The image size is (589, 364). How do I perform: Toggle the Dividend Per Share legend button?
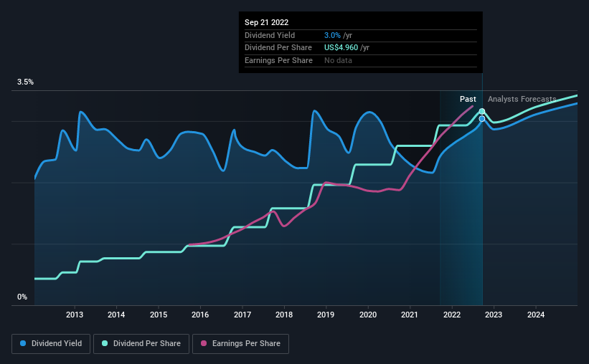point(141,344)
